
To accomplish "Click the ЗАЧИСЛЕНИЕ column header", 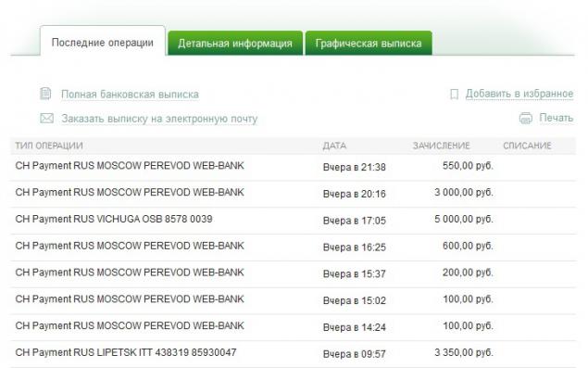I will (442, 146).
